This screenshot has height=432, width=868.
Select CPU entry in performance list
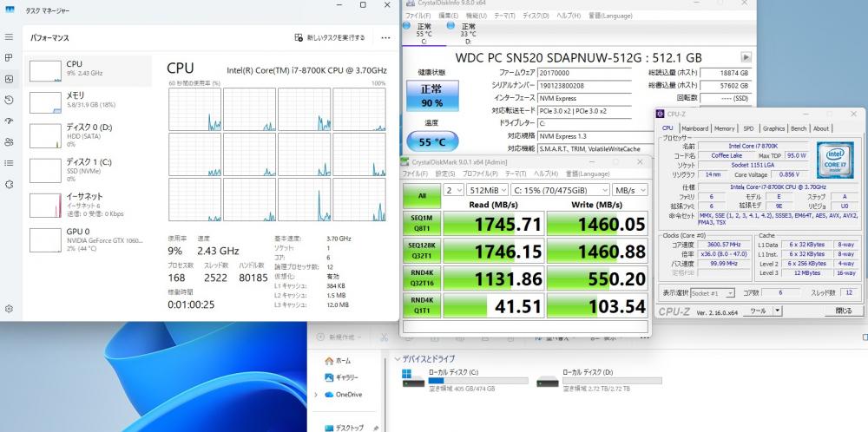(89, 71)
